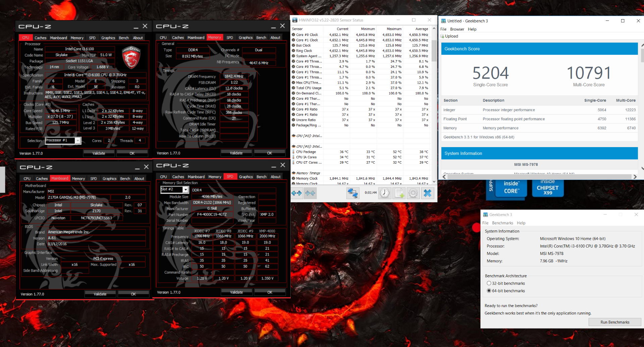This screenshot has height=347, width=644.
Task: Open the HWiNFO sensor settings gear icon
Action: pyautogui.click(x=413, y=193)
